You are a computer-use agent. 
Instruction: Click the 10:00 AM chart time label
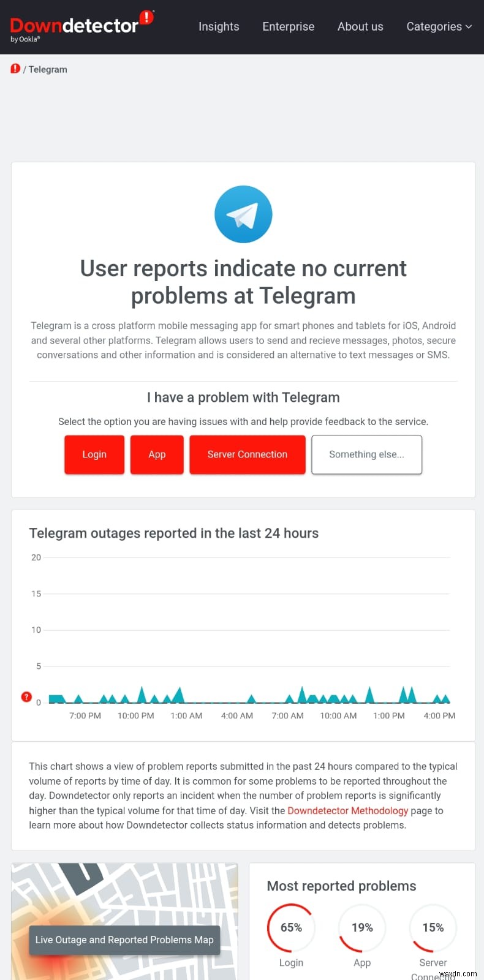click(338, 715)
